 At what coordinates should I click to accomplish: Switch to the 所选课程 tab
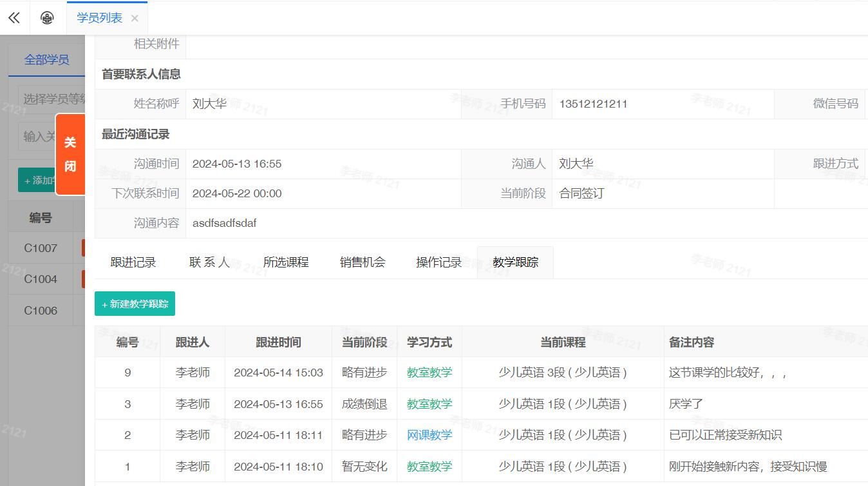(286, 262)
